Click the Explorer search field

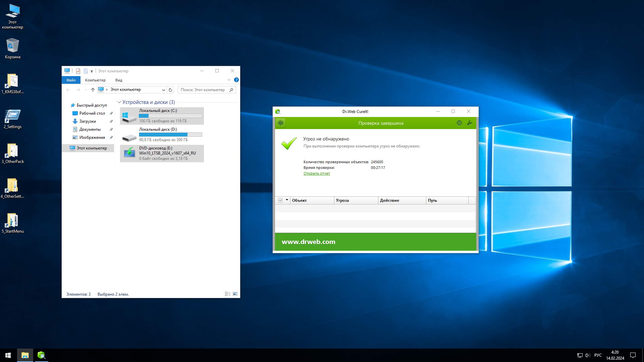204,90
